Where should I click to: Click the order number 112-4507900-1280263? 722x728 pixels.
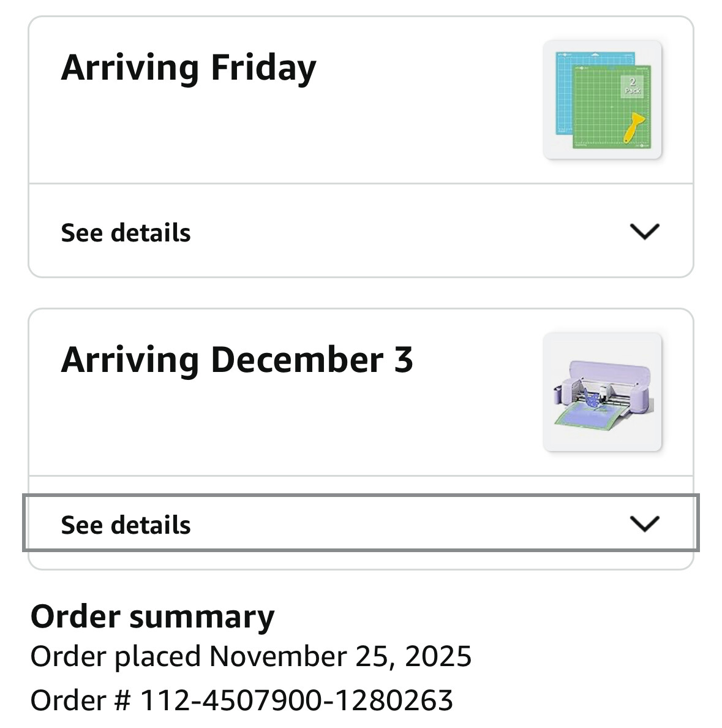pos(296,700)
